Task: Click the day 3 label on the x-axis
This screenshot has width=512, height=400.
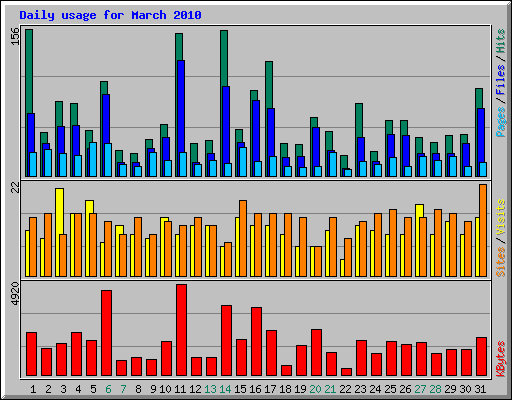Action: coord(63,389)
